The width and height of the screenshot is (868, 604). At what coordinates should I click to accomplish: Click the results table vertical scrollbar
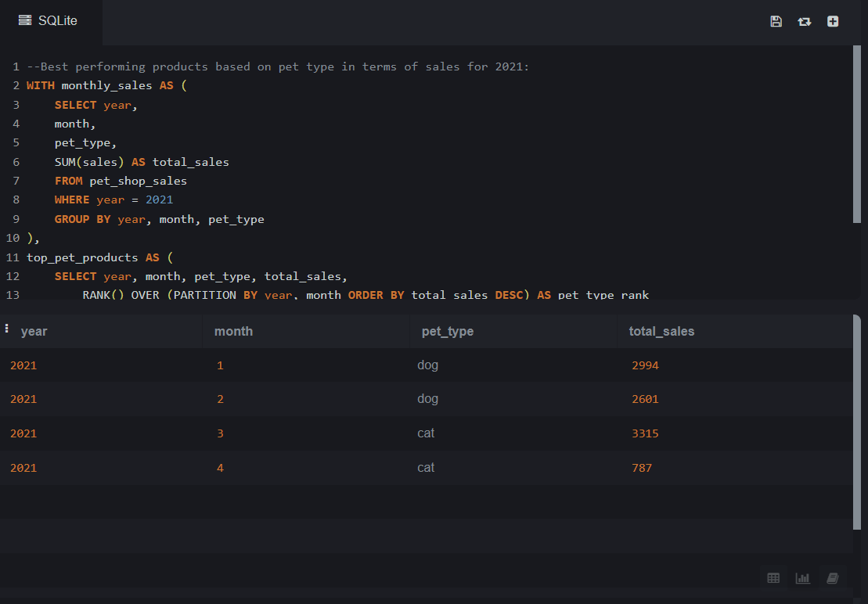857,422
